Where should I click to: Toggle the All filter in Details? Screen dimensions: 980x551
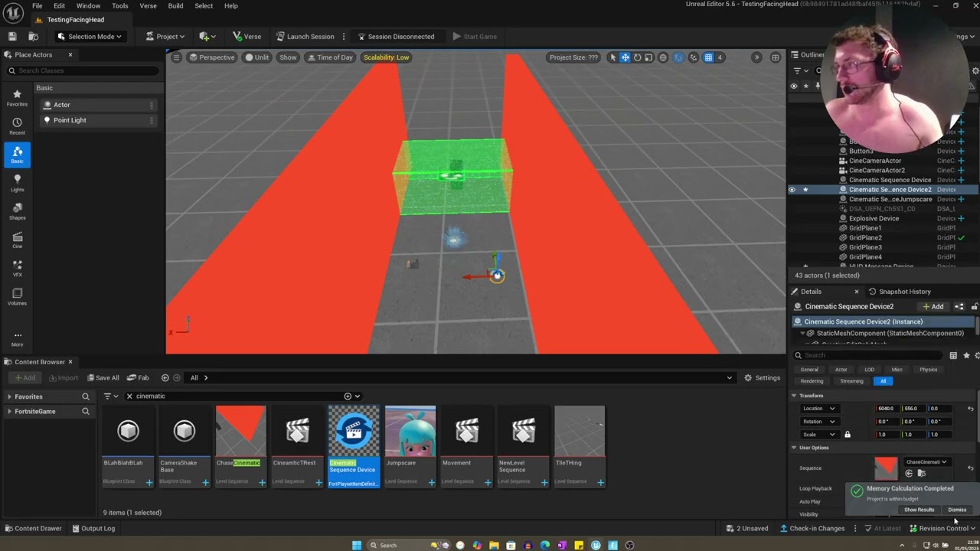click(x=883, y=381)
